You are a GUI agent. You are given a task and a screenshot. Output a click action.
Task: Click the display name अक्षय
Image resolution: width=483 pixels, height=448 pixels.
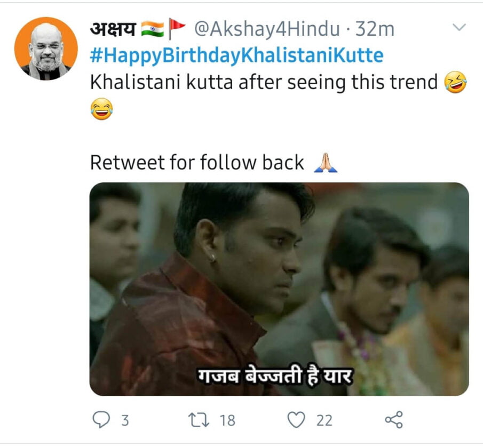[114, 29]
